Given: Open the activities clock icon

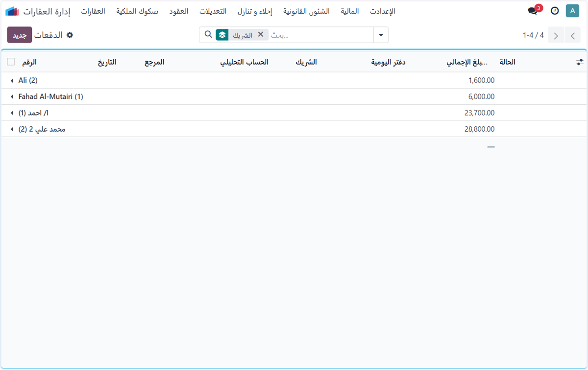Looking at the screenshot, I should click(555, 11).
